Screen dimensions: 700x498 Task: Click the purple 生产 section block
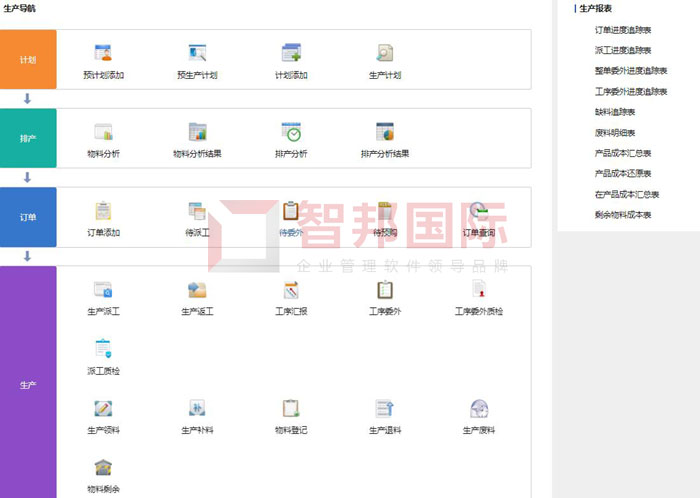tap(28, 383)
